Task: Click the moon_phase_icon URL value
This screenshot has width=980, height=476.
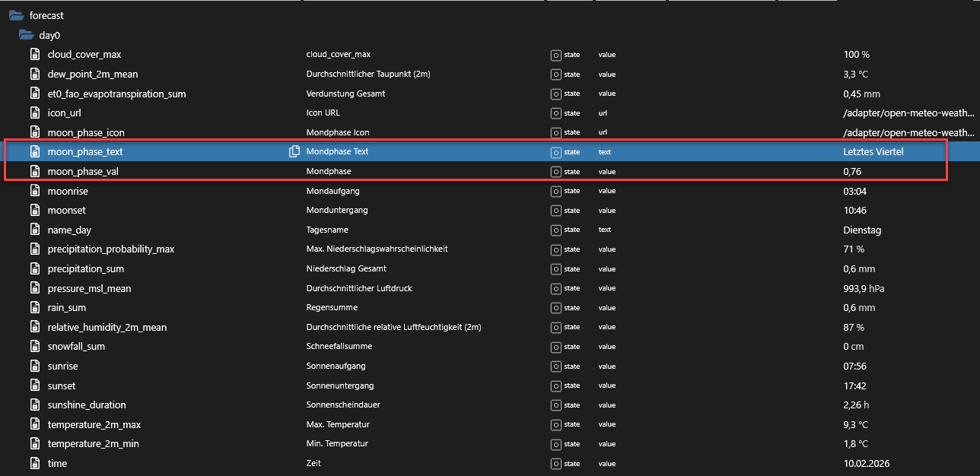Action: pos(908,133)
